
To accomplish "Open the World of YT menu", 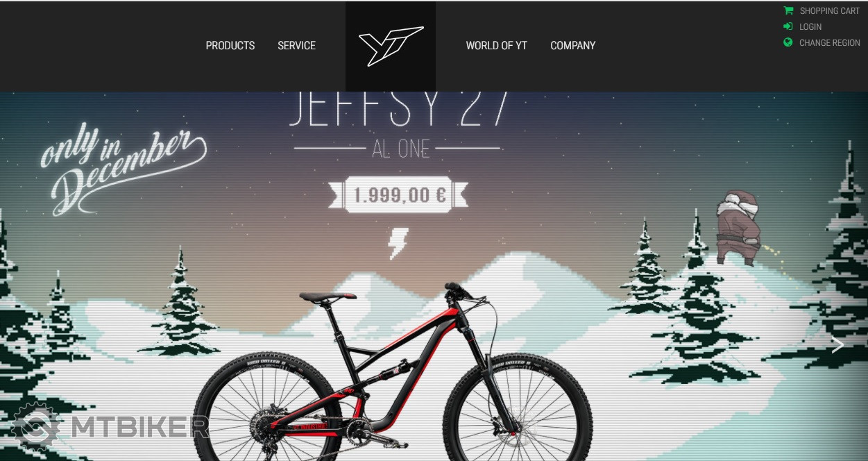I will pyautogui.click(x=497, y=46).
